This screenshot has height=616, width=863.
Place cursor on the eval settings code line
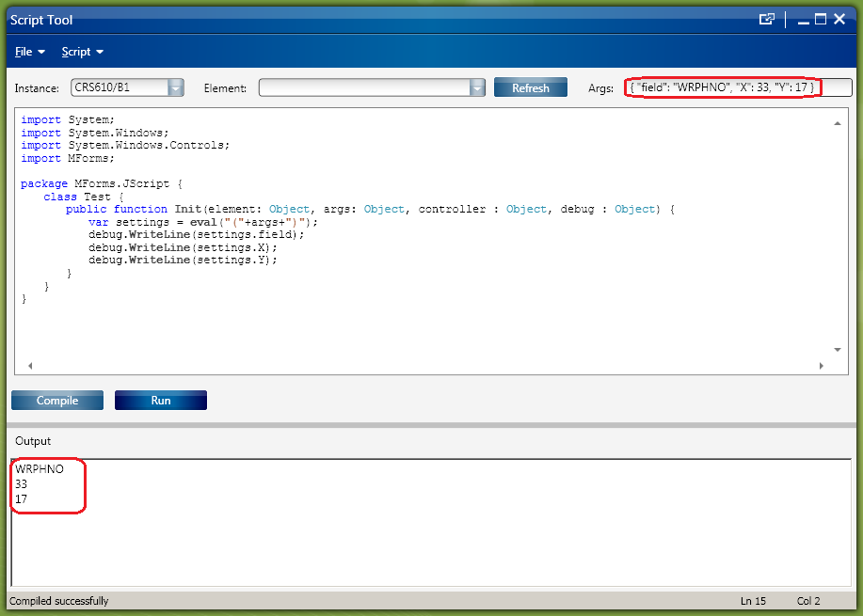(202, 222)
